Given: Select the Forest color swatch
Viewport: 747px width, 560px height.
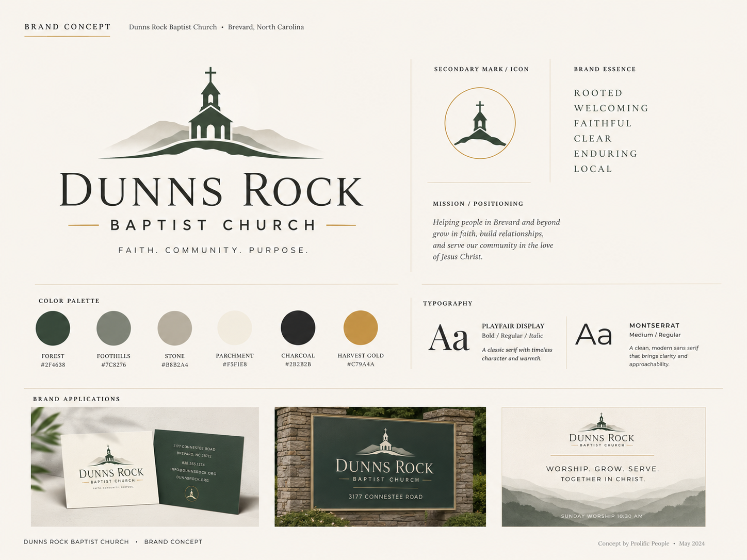Looking at the screenshot, I should point(53,328).
